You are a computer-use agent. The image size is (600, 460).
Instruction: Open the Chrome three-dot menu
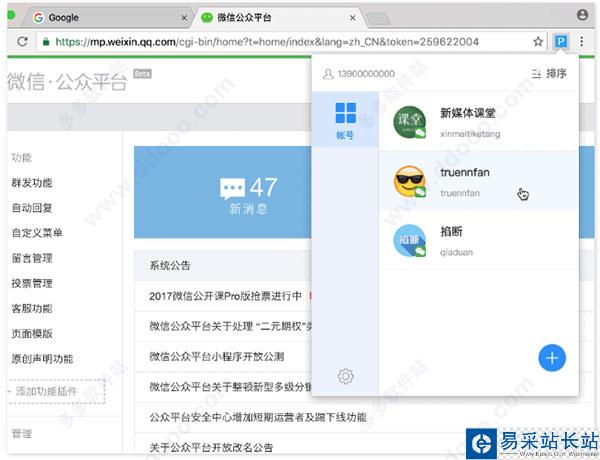[582, 41]
